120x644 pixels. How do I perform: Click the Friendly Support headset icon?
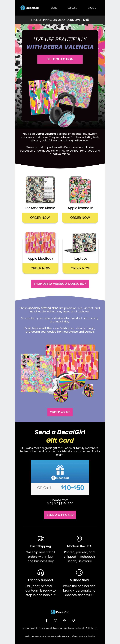(41, 572)
